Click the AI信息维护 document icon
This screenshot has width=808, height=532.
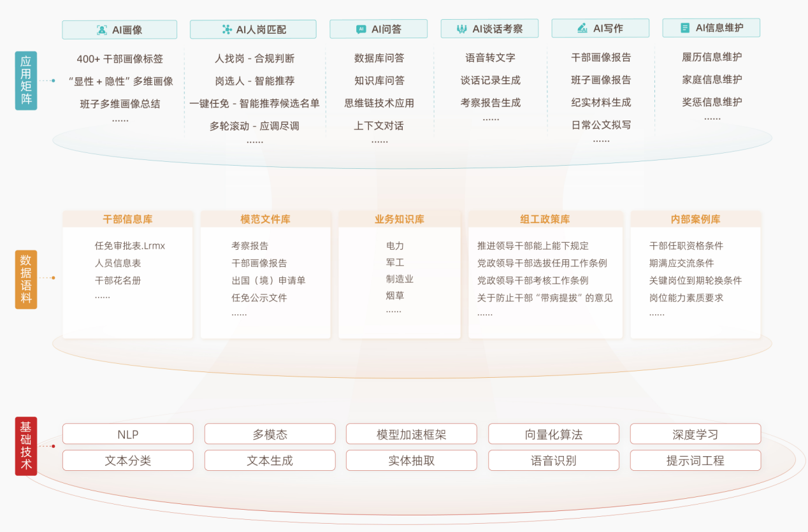tap(685, 28)
